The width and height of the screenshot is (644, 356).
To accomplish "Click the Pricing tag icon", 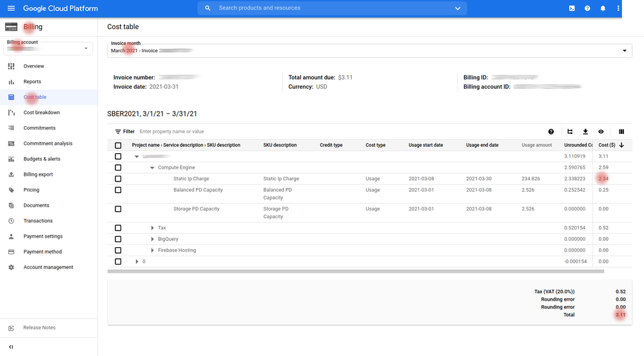I will (11, 190).
